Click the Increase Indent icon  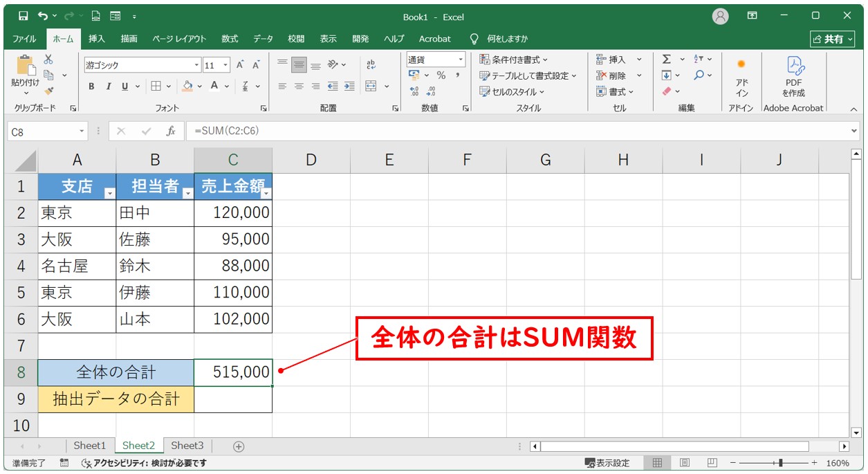click(349, 86)
